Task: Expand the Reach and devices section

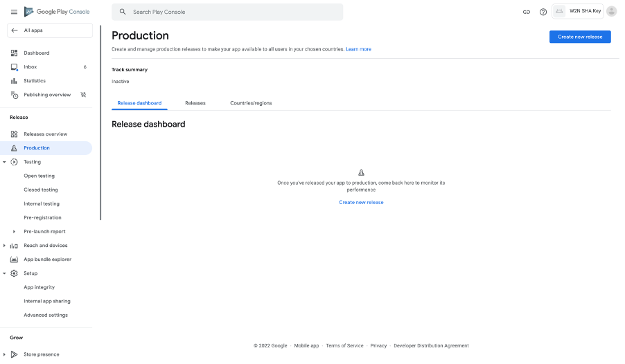Action: [x=5, y=246]
